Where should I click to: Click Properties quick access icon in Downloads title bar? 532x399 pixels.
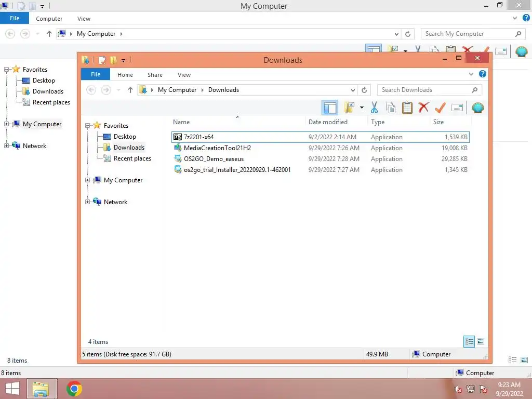pos(102,60)
